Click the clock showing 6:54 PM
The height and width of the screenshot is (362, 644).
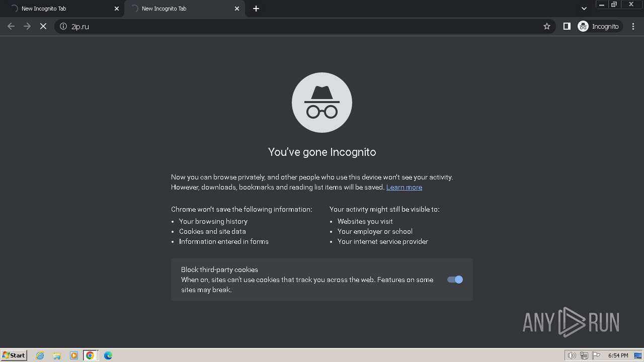[x=618, y=355]
